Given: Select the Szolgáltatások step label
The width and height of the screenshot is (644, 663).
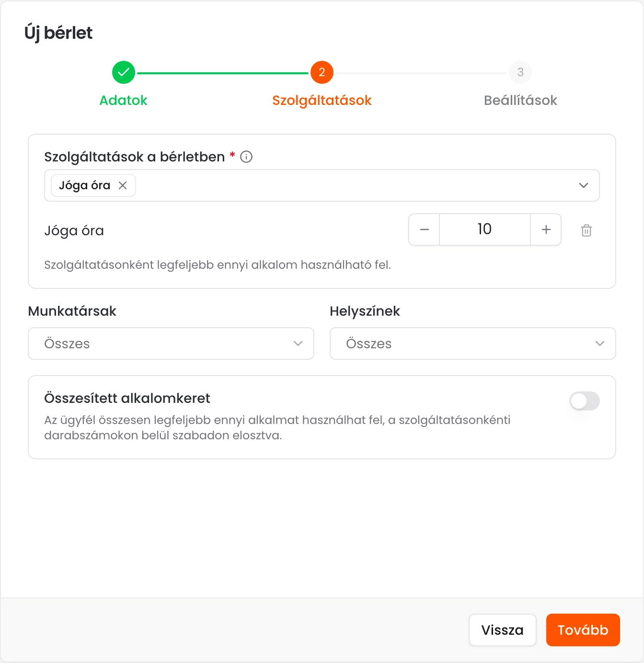Looking at the screenshot, I should [322, 100].
